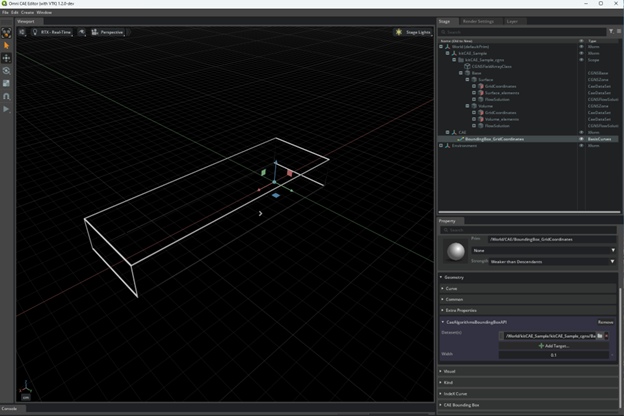Image resolution: width=624 pixels, height=416 pixels.
Task: Remove dataset target with the red X
Action: tap(606, 336)
